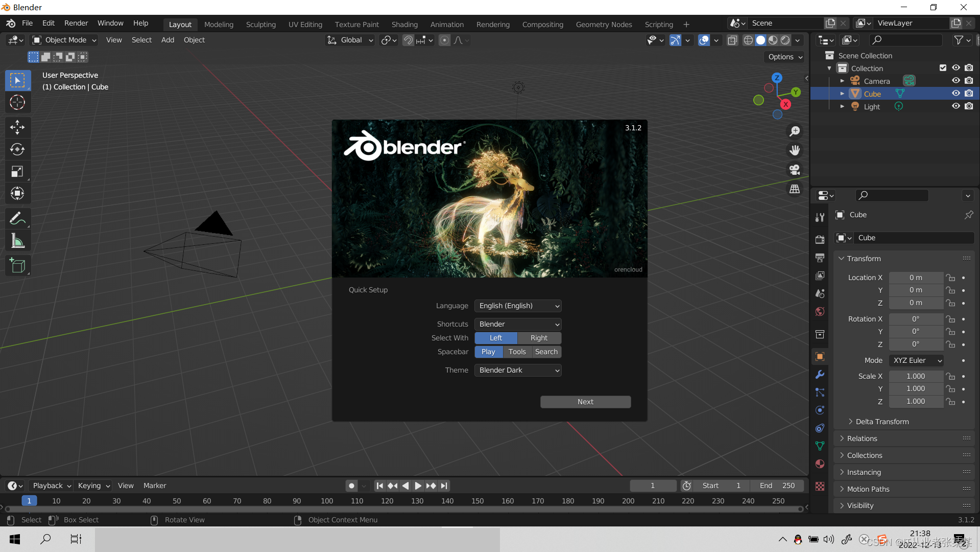Toggle Light visibility eye in outliner
The image size is (980, 552).
955,106
